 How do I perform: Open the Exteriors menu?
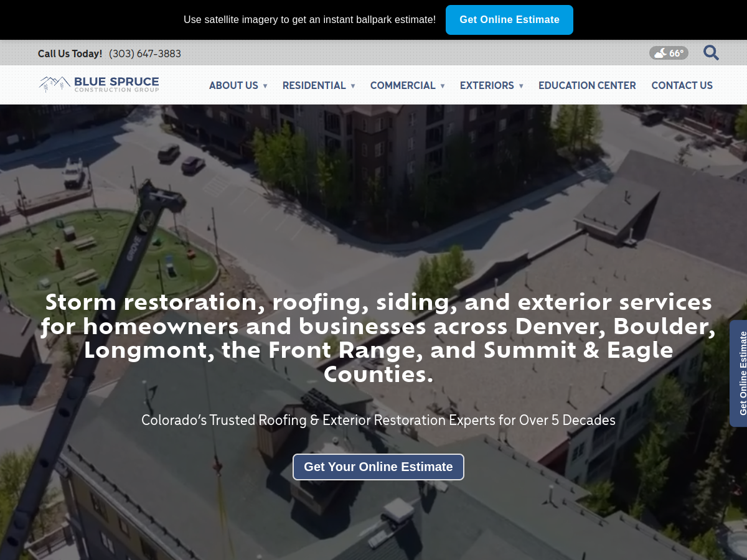(x=487, y=85)
